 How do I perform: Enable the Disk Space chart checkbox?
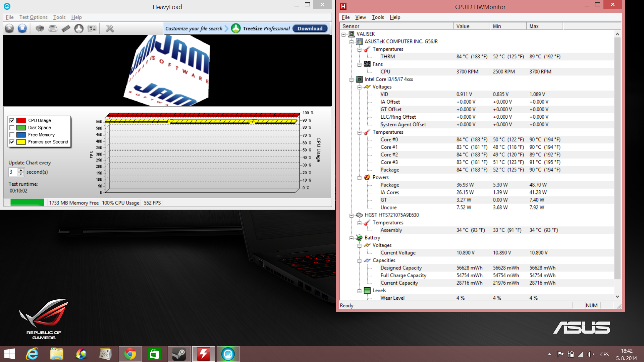(x=12, y=127)
